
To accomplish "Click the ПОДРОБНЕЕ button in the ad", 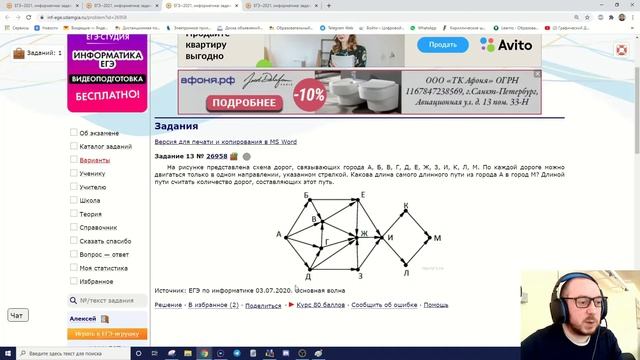I will [x=244, y=103].
